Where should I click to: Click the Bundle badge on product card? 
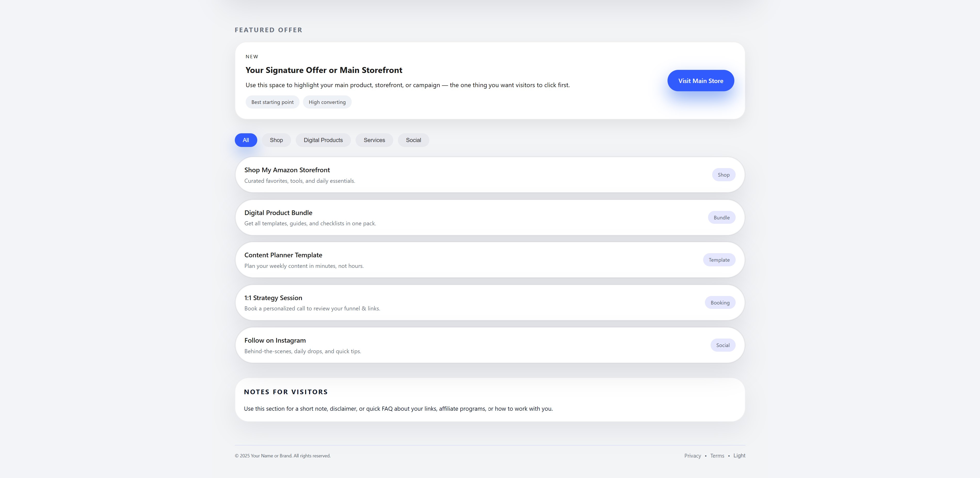(721, 218)
